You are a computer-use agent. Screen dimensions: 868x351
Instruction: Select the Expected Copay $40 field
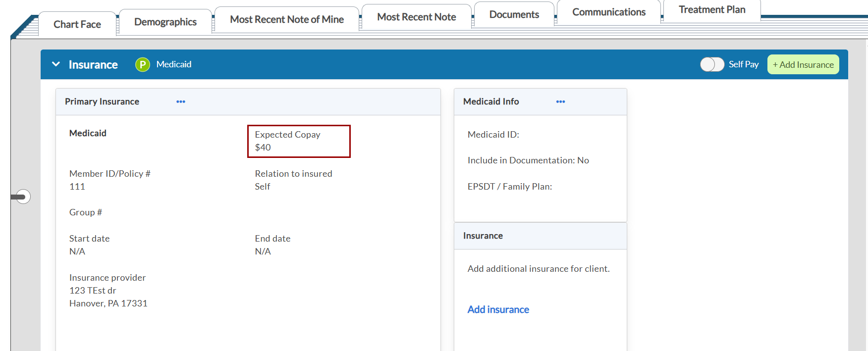tap(298, 141)
